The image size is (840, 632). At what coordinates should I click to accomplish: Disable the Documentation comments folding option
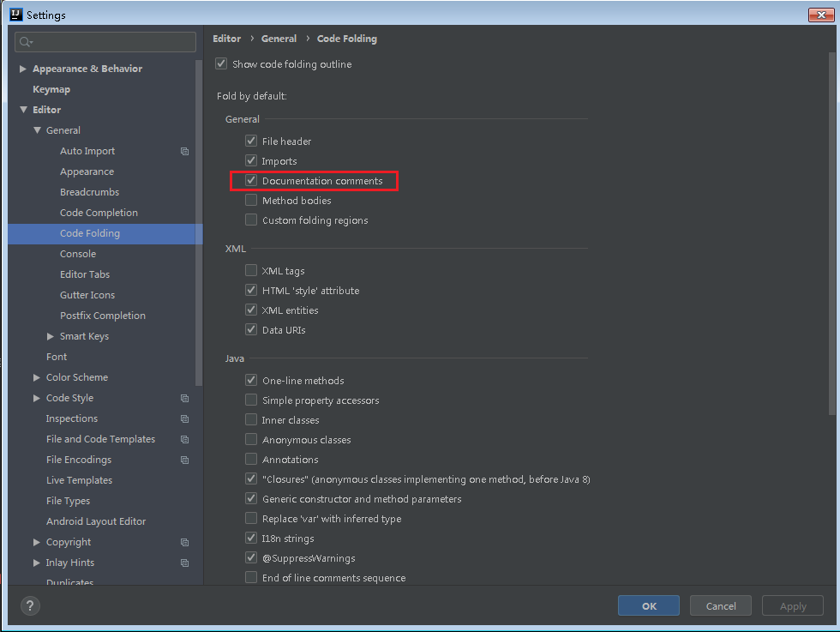point(251,180)
